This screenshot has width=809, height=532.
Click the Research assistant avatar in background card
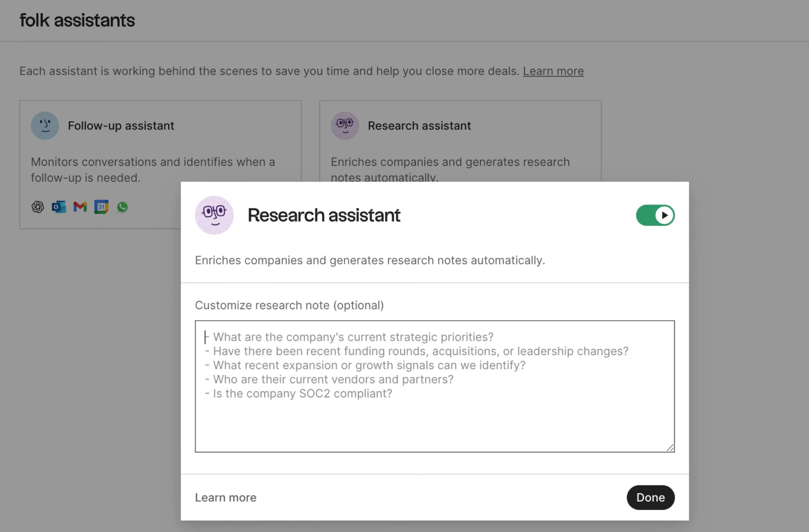345,126
